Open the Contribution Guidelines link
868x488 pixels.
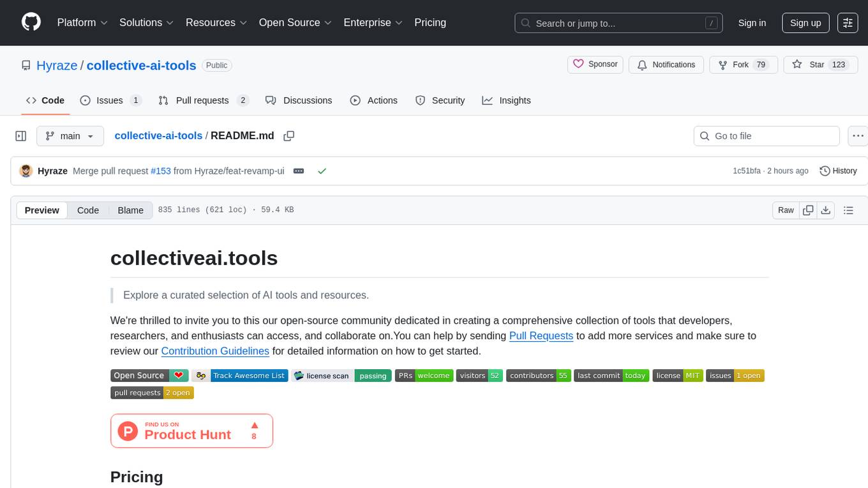pyautogui.click(x=215, y=351)
